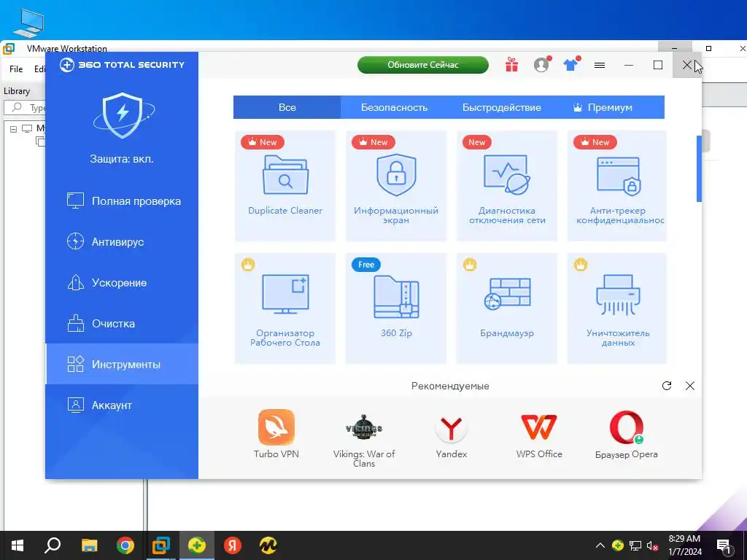Open Диагностика отключения сети tool

tap(507, 186)
